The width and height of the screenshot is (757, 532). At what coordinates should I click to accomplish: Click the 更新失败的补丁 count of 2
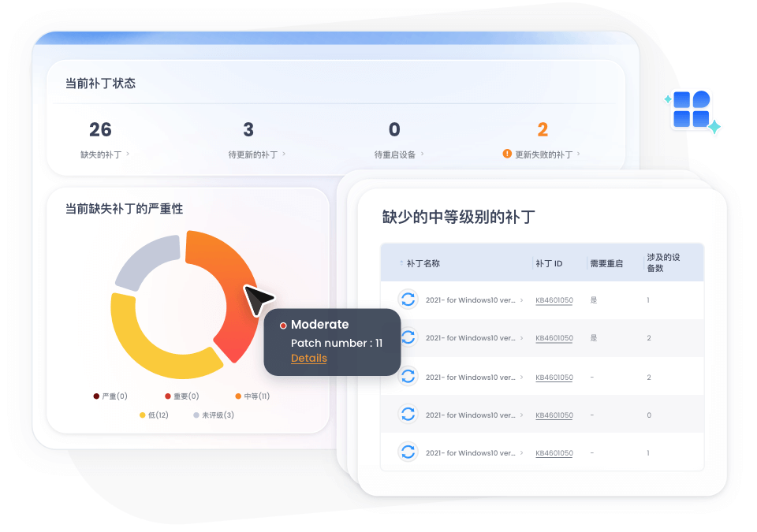542,130
